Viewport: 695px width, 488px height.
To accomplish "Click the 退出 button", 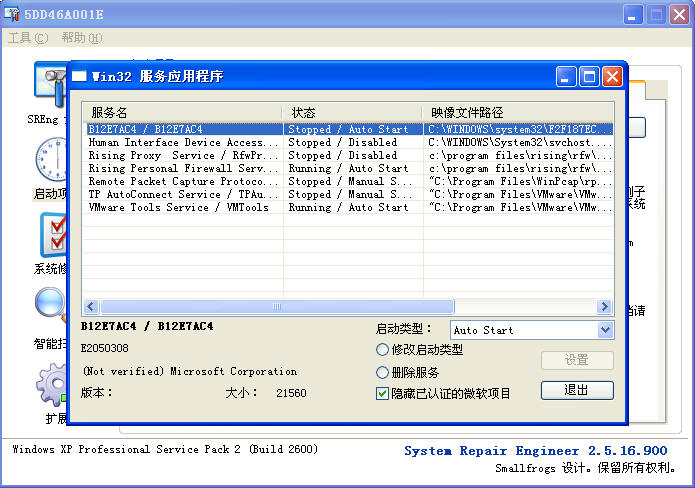I will point(577,390).
